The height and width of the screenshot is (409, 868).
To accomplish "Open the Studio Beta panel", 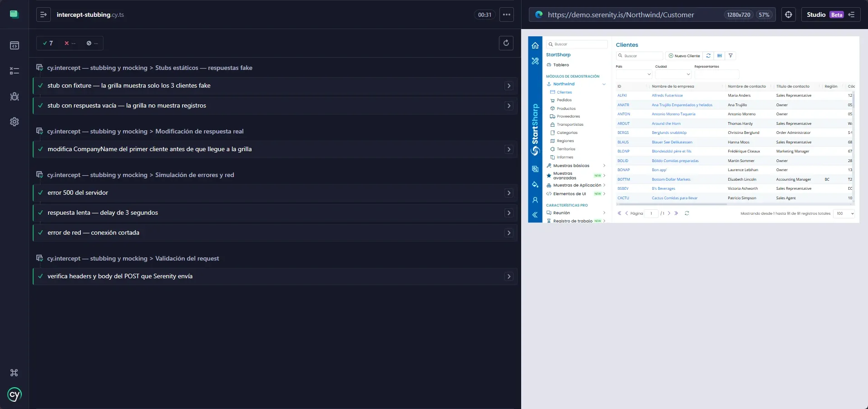I will (x=831, y=15).
